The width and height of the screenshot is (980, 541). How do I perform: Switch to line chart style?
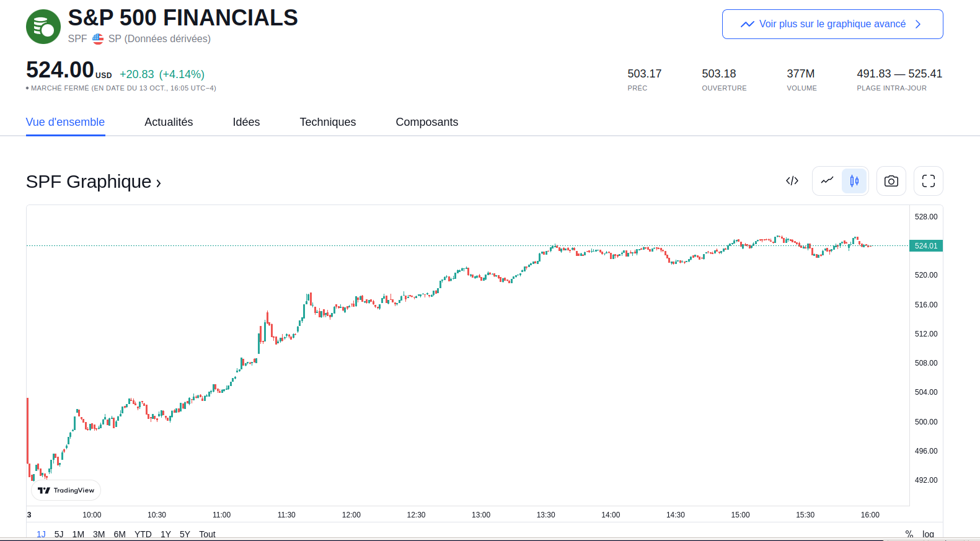pyautogui.click(x=827, y=181)
